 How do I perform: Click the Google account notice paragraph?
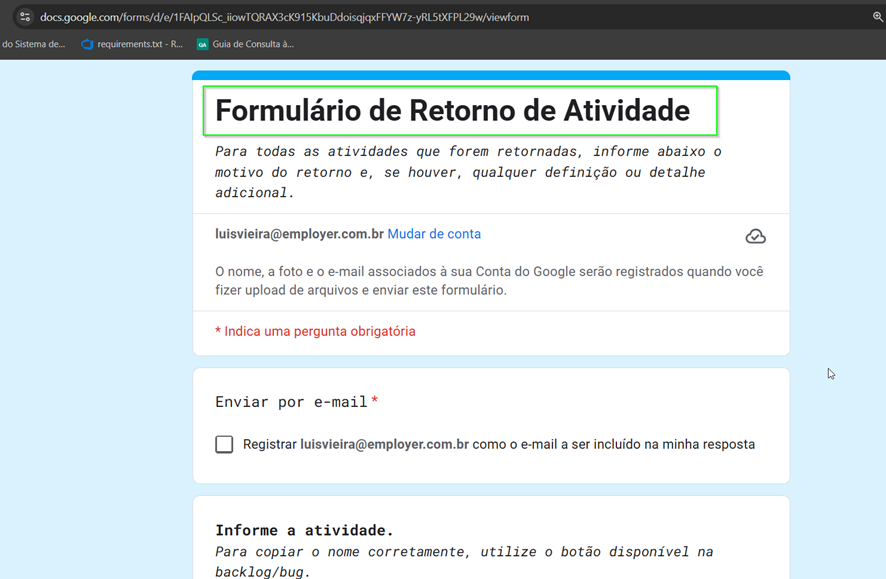489,281
